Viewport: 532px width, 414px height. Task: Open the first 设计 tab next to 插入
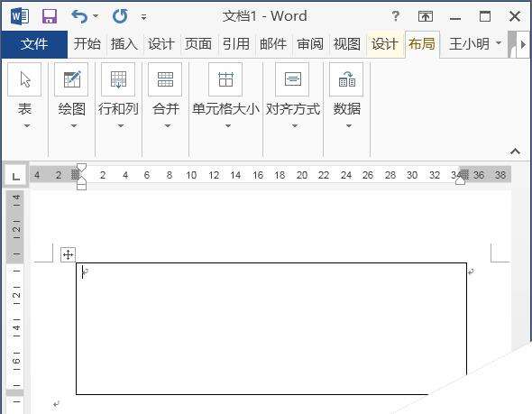coord(161,44)
